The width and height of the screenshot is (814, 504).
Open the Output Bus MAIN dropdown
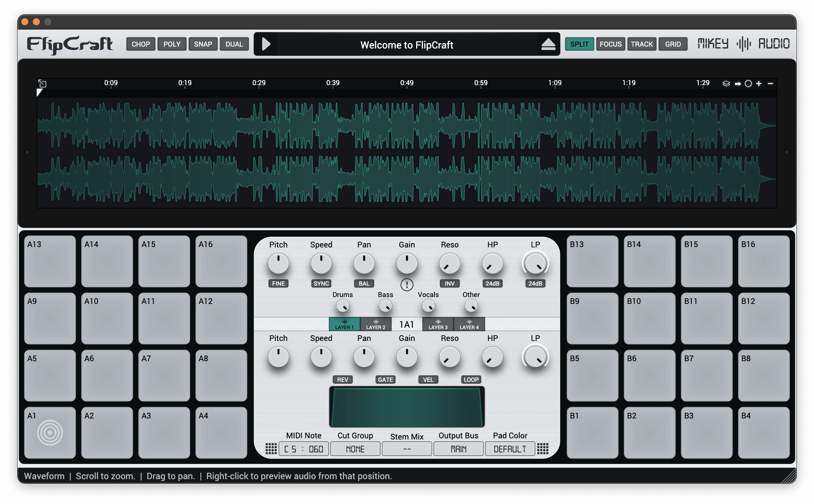point(458,449)
